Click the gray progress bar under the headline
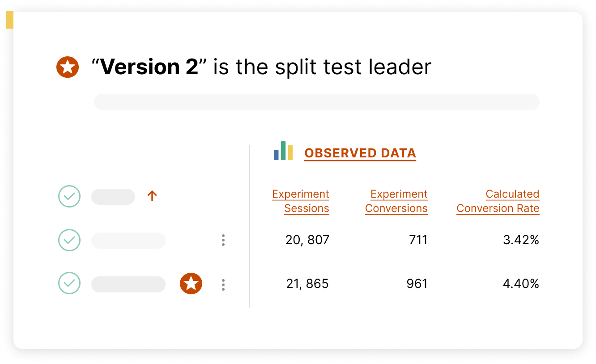 [316, 102]
